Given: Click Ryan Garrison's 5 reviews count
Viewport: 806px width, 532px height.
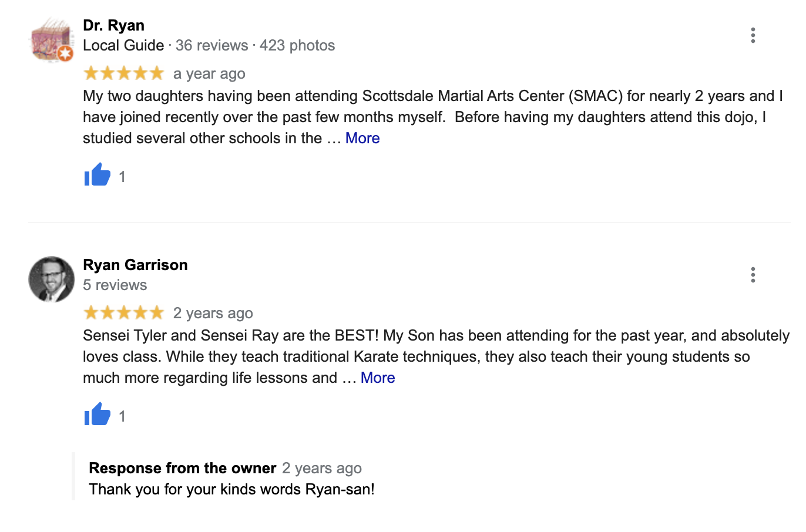Looking at the screenshot, I should point(115,285).
